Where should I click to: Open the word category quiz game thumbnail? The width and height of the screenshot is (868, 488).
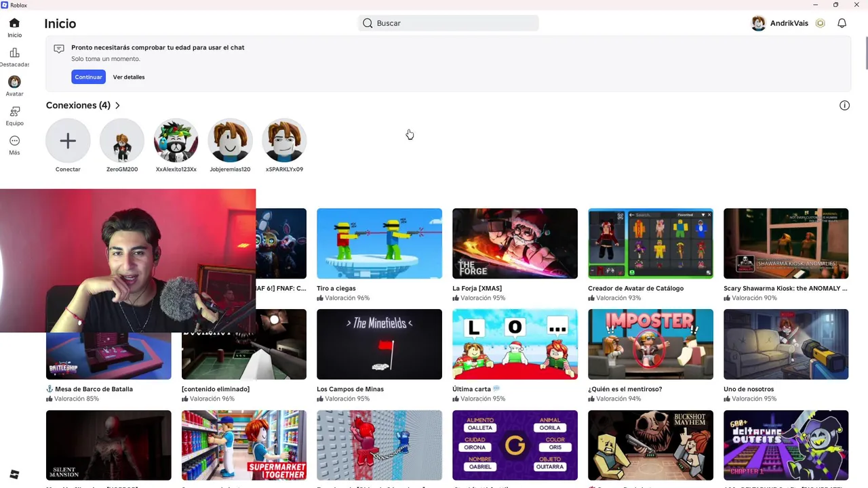515,445
